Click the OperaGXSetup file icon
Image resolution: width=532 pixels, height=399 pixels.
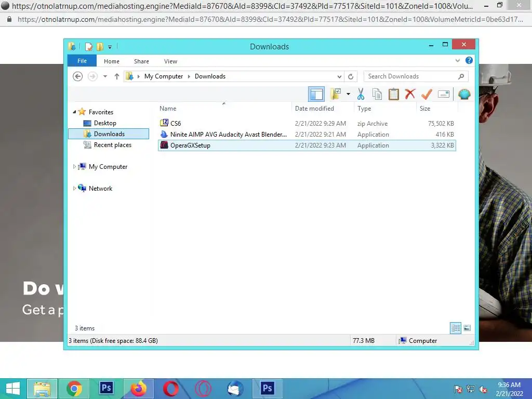point(164,145)
